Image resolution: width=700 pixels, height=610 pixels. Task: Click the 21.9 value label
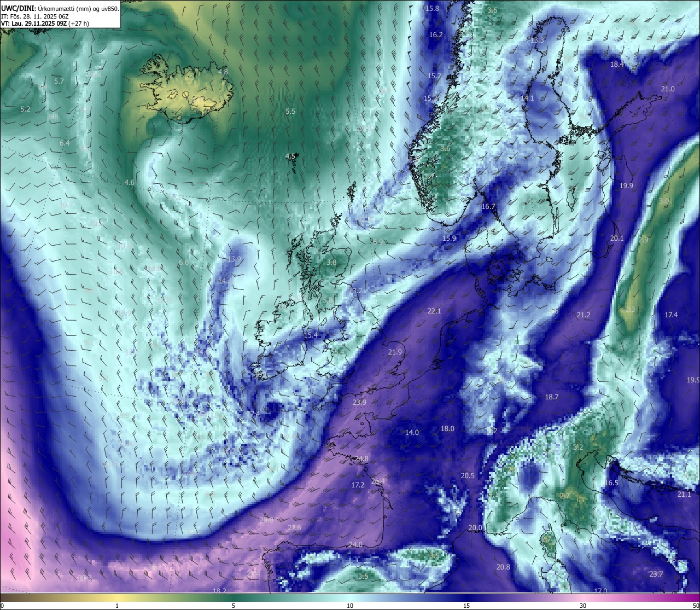pos(395,352)
